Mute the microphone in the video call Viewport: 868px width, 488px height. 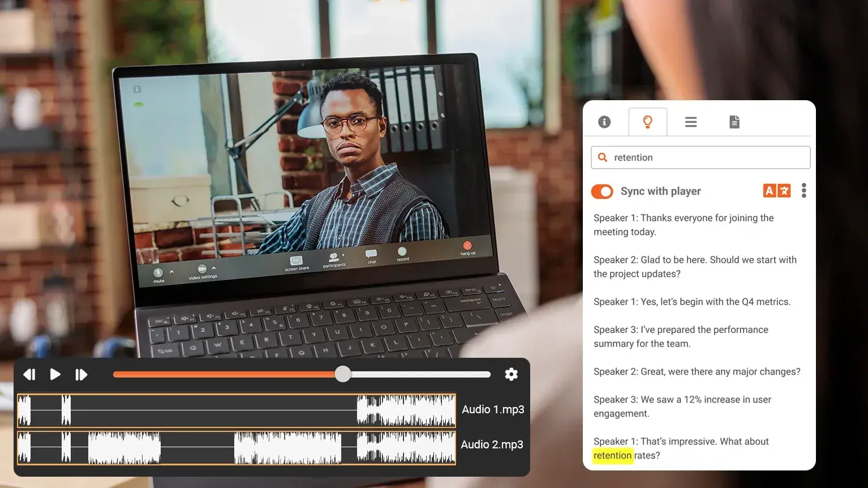pyautogui.click(x=158, y=273)
